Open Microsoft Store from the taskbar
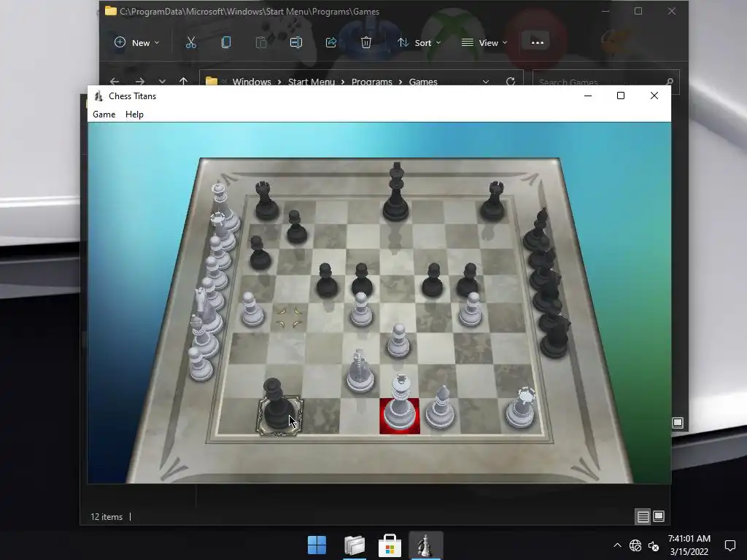 tap(390, 545)
